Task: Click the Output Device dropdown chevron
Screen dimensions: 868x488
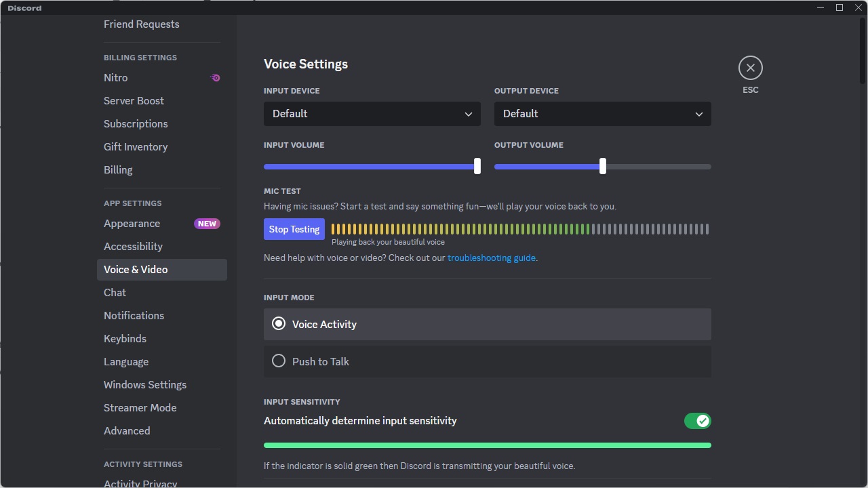Action: [698, 114]
